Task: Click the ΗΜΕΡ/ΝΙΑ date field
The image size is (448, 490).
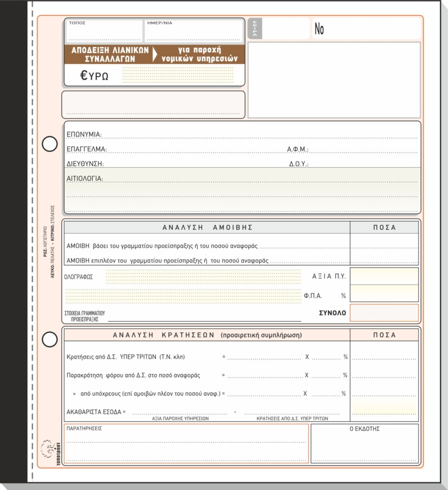Action: tap(193, 31)
